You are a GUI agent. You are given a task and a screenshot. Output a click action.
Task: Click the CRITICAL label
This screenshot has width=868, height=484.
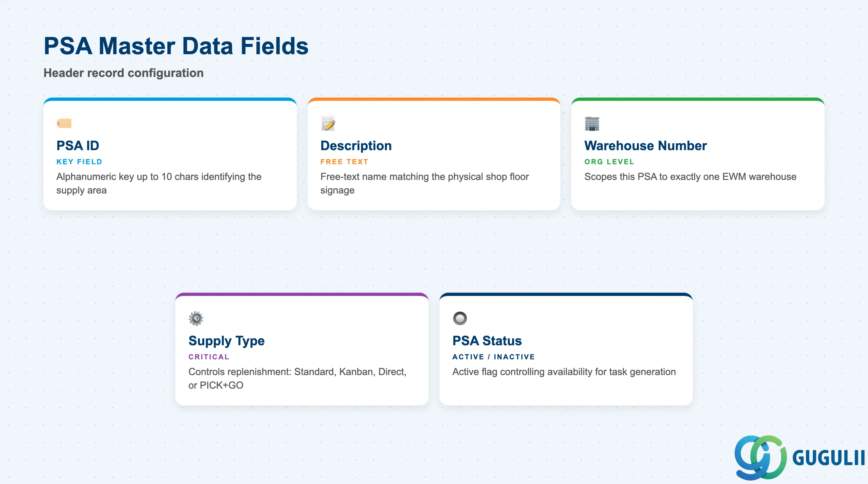click(209, 357)
